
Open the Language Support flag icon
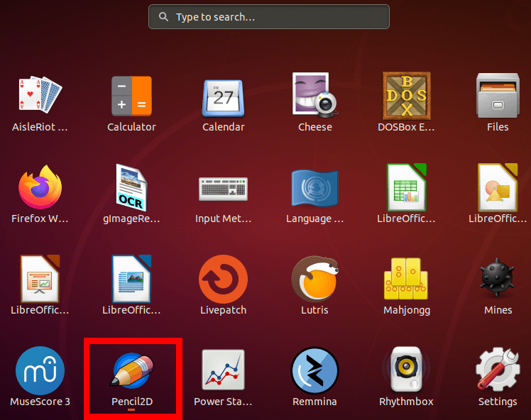click(x=315, y=188)
